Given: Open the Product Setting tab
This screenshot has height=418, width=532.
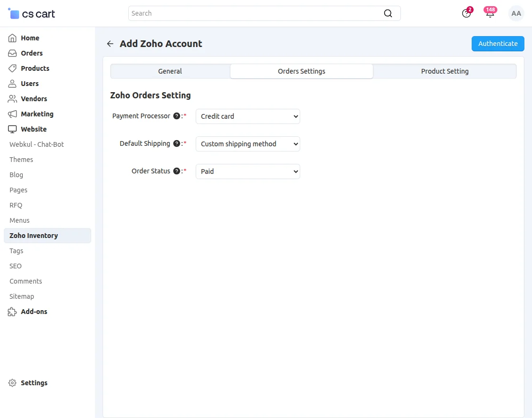Looking at the screenshot, I should (x=445, y=71).
